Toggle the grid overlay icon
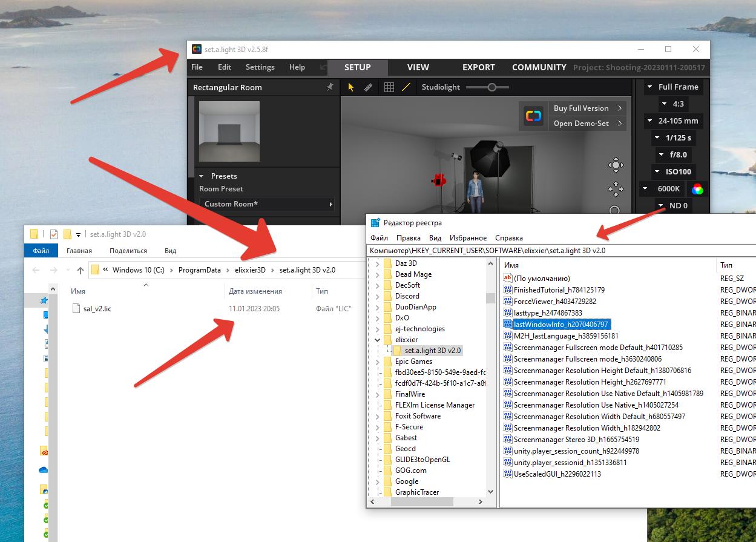 [389, 87]
